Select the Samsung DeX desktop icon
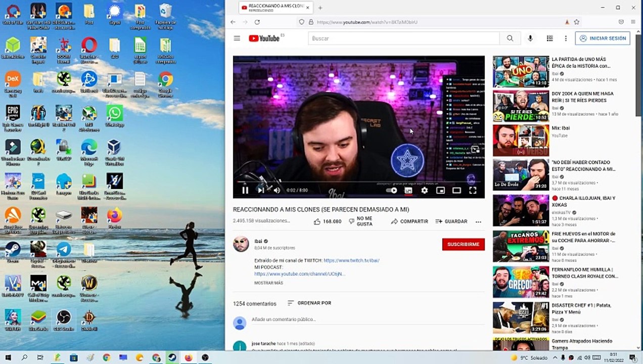The image size is (643, 364). point(13,84)
